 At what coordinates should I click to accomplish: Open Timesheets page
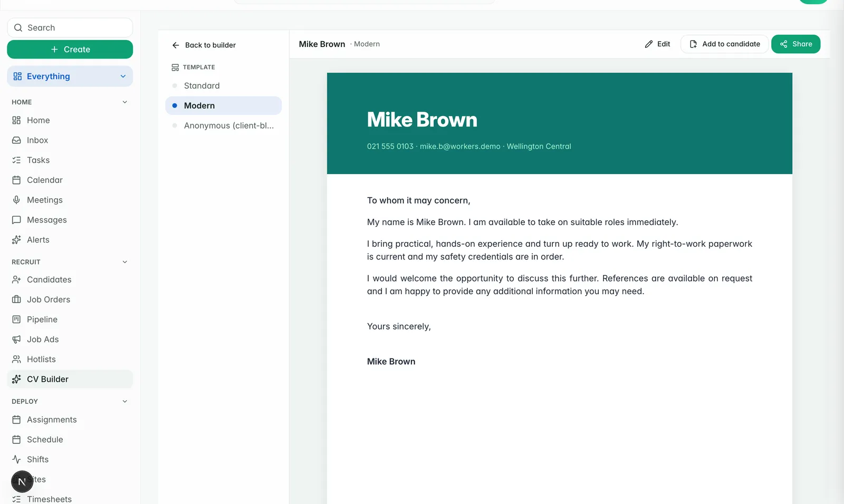pos(70,499)
